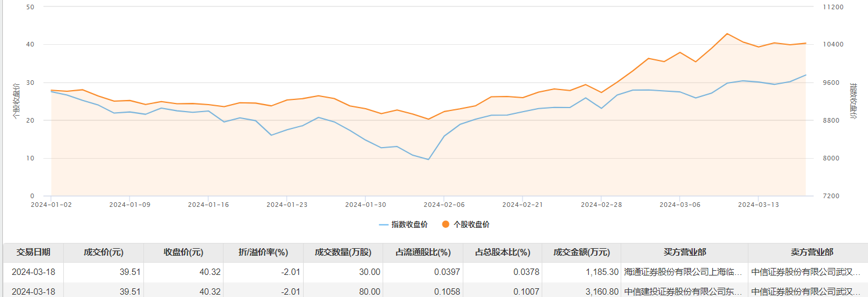Open buyer 中信建投证券股份有限公司东... link
Screen dimensions: 868x297
(683, 291)
